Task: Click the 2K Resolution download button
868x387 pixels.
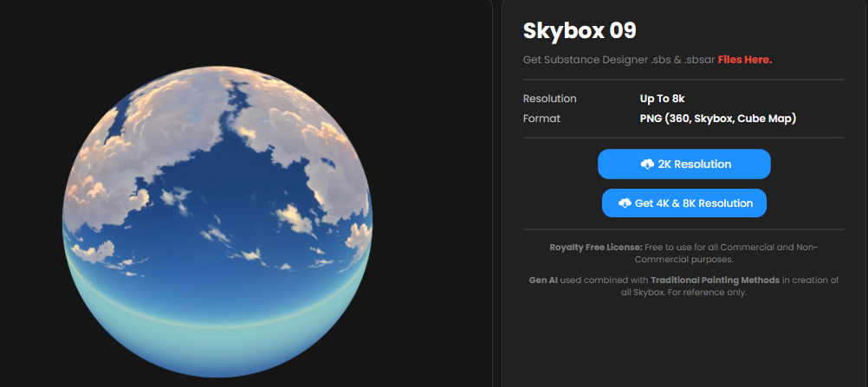Action: [x=683, y=164]
